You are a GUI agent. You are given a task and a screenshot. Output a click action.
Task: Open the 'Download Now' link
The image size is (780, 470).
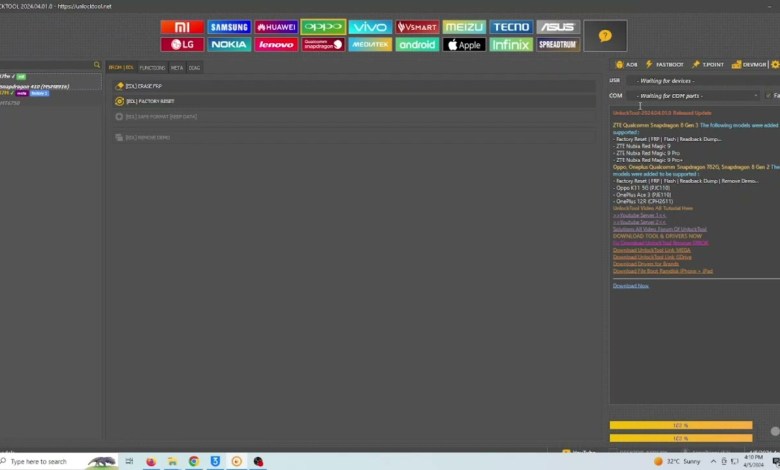click(630, 286)
